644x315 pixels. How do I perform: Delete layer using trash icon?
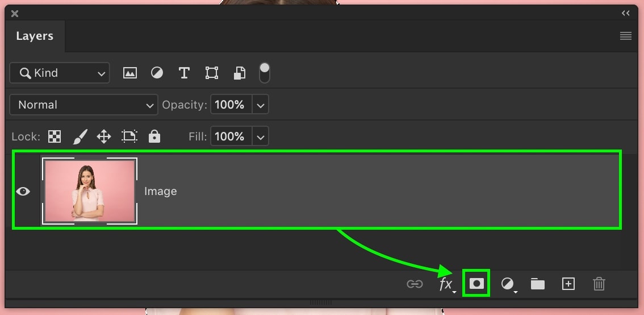pos(599,284)
